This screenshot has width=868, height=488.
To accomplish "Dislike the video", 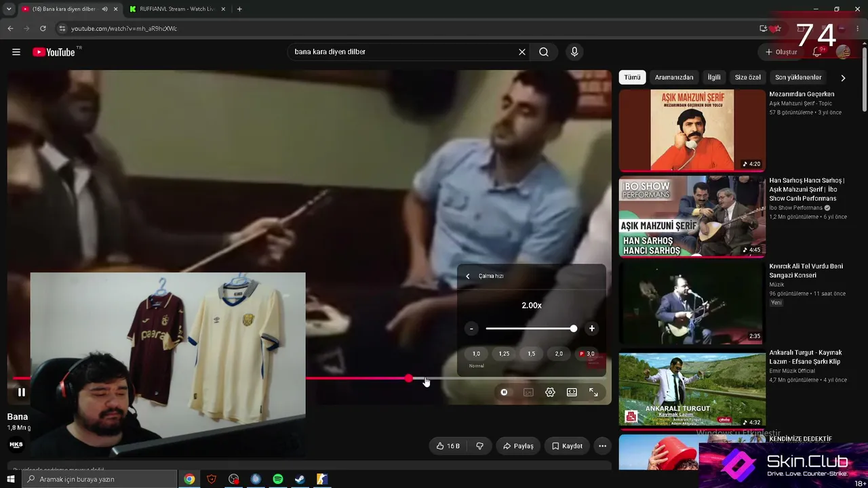I will (x=479, y=446).
